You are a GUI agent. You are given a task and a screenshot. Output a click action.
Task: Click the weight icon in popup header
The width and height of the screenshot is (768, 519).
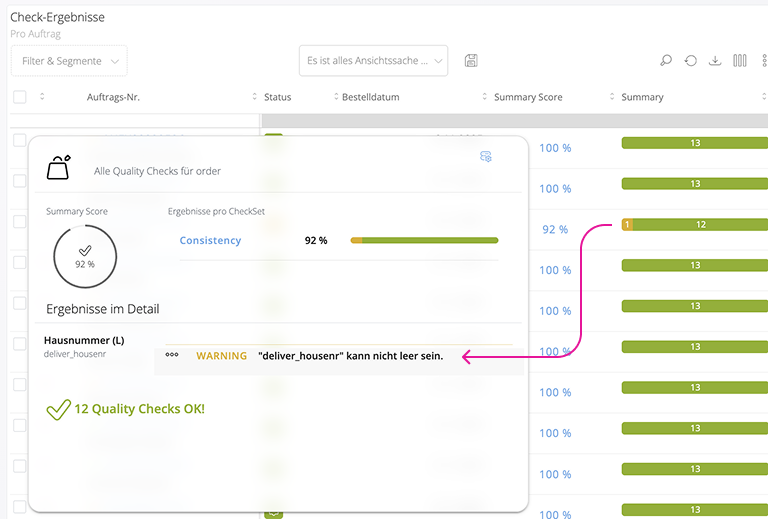[x=59, y=167]
